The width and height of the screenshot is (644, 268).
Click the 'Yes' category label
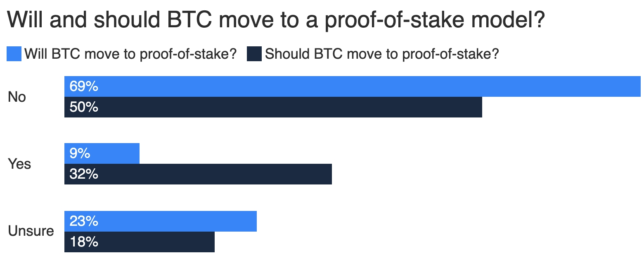coord(19,164)
